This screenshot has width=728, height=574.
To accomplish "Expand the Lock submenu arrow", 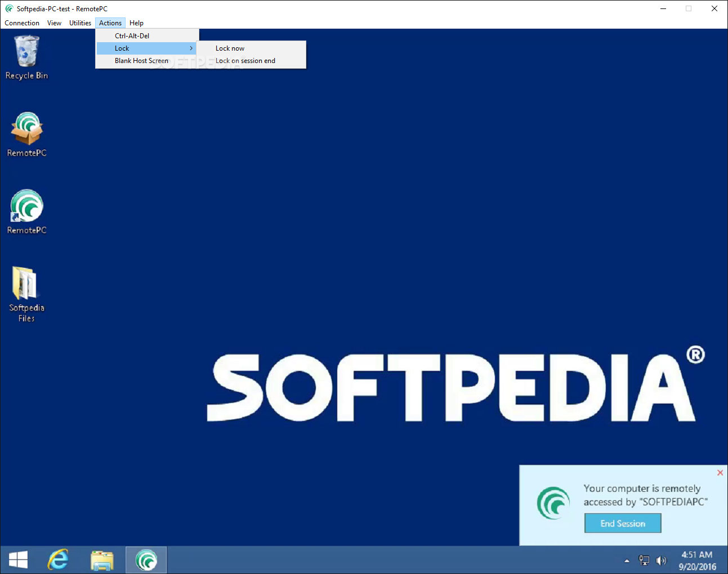I will tap(191, 48).
